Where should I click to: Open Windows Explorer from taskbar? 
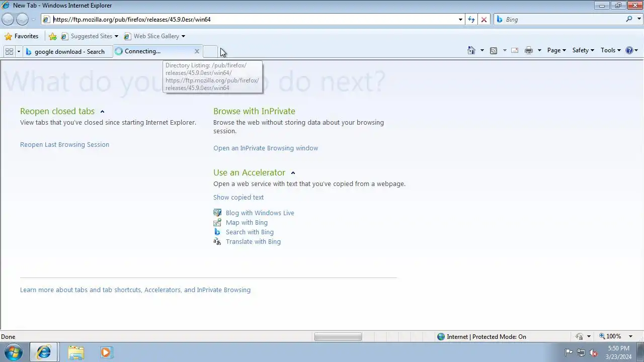coord(76,352)
